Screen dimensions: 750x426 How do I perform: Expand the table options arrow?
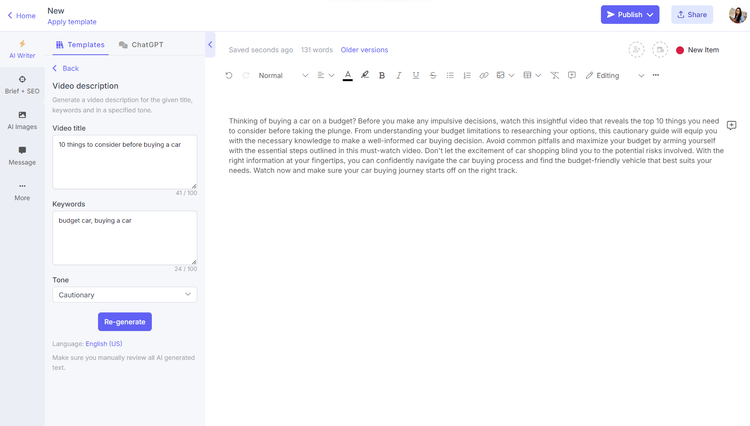click(x=538, y=76)
